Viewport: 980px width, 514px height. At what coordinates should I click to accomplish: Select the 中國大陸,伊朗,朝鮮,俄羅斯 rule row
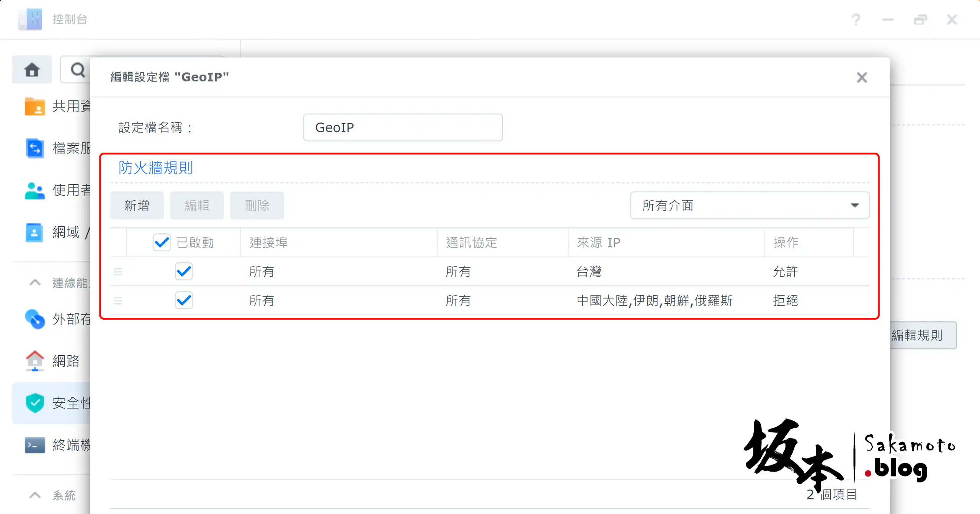654,300
